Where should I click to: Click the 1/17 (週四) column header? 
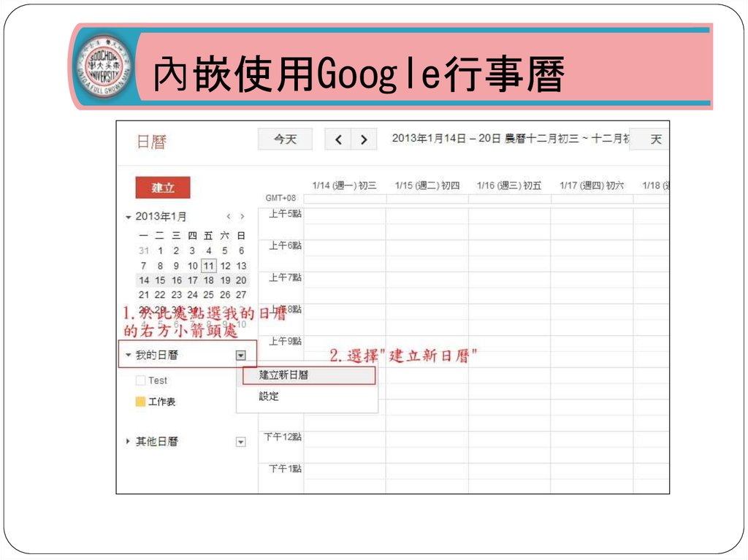[x=592, y=185]
